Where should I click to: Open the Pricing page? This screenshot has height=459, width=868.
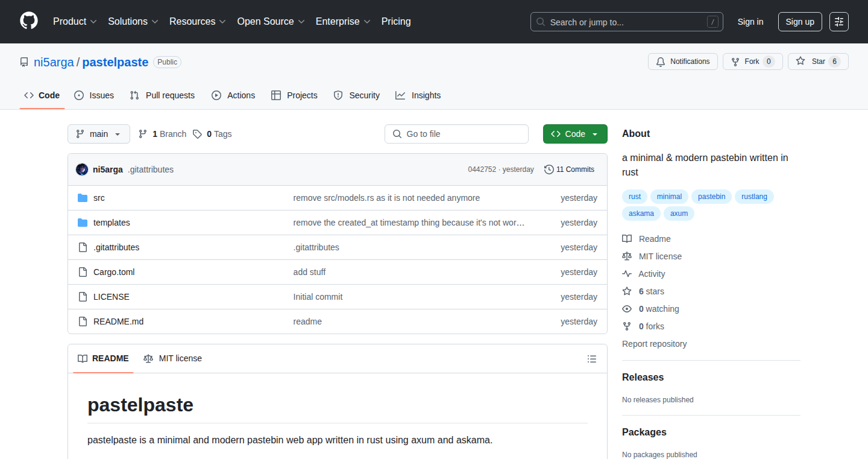point(396,22)
